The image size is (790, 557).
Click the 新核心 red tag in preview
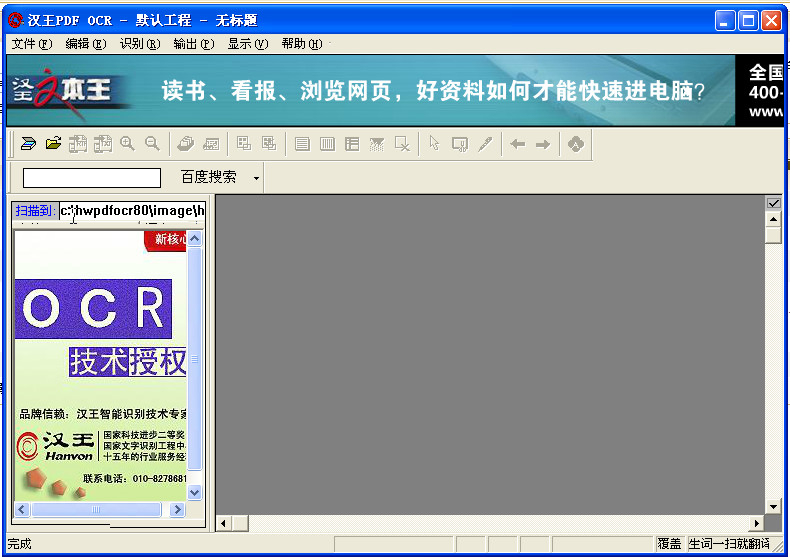pyautogui.click(x=166, y=240)
